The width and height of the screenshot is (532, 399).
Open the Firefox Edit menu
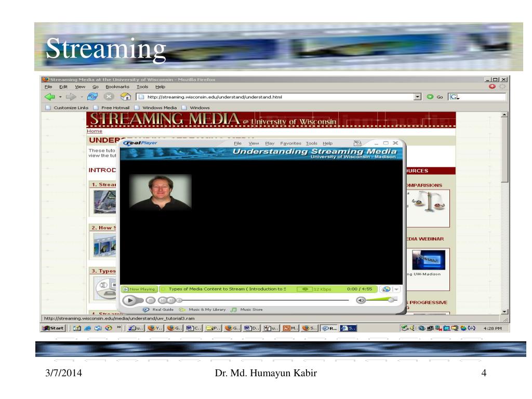coord(63,87)
